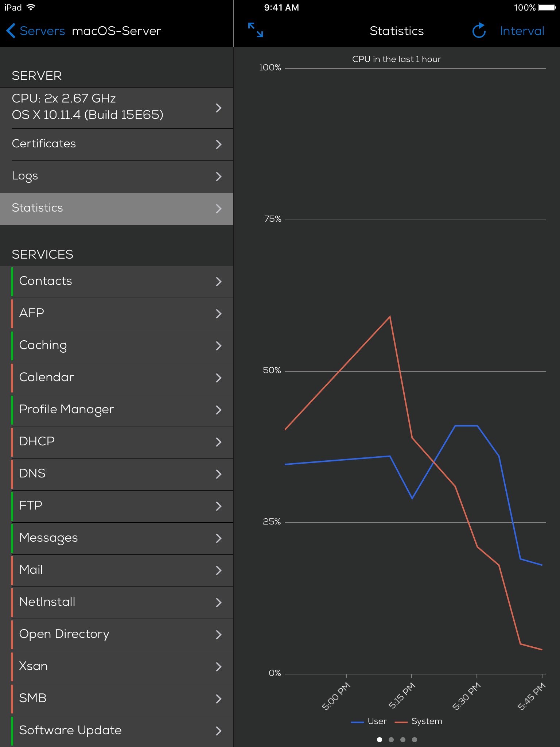Tap the 5:30 PM axis label
Viewport: 560px width, 747px height.
click(x=467, y=697)
